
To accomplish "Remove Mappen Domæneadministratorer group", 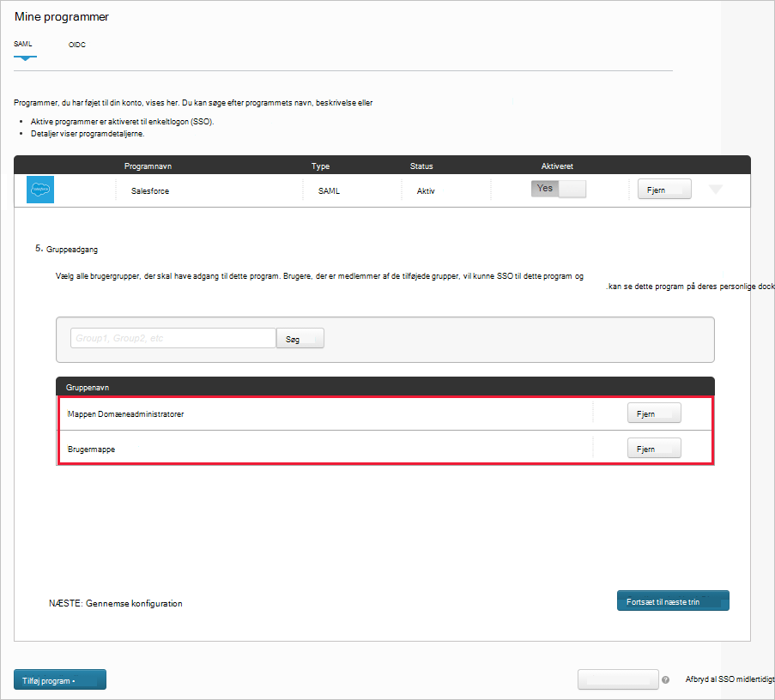I will tap(653, 413).
